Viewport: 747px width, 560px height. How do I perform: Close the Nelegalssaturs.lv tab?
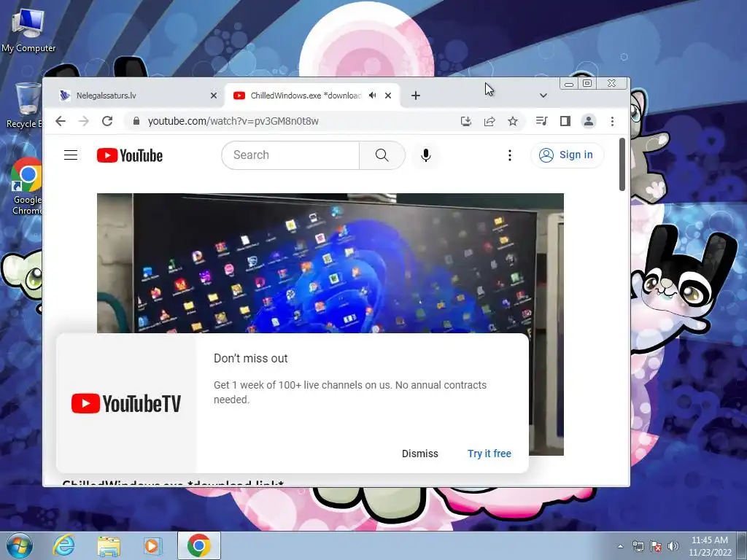click(214, 96)
